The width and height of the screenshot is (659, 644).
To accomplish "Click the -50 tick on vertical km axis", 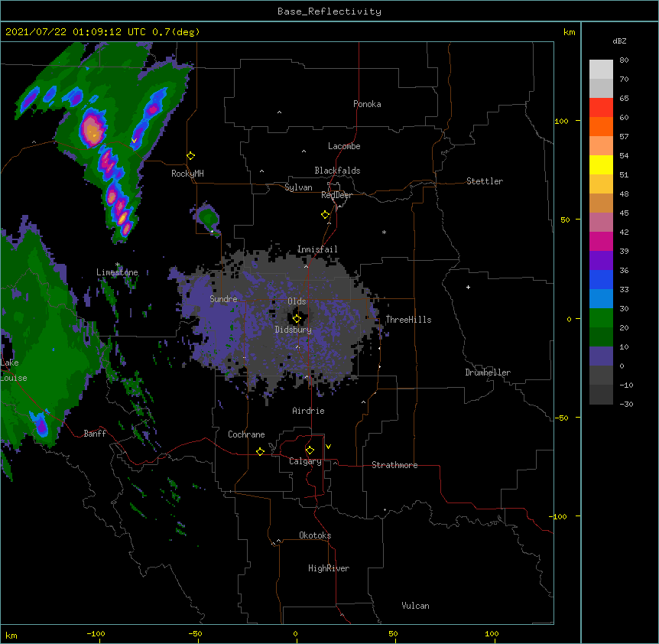I will coord(561,418).
